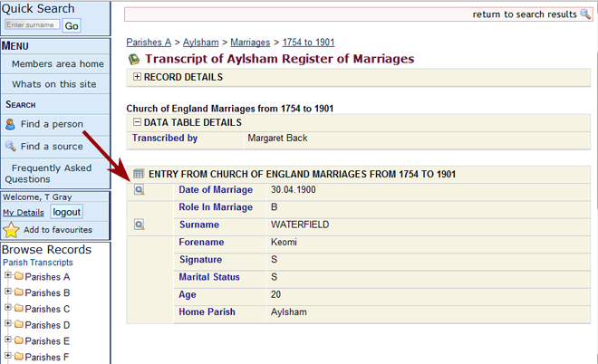Click the magnifier next to return to search results
Viewport: 598px width, 364px height.
coord(585,14)
